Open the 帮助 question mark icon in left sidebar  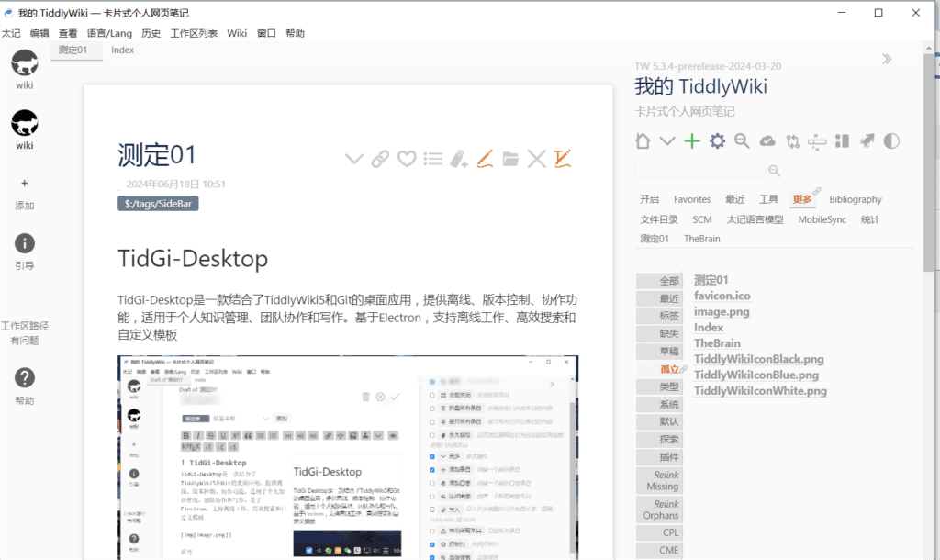pyautogui.click(x=25, y=377)
